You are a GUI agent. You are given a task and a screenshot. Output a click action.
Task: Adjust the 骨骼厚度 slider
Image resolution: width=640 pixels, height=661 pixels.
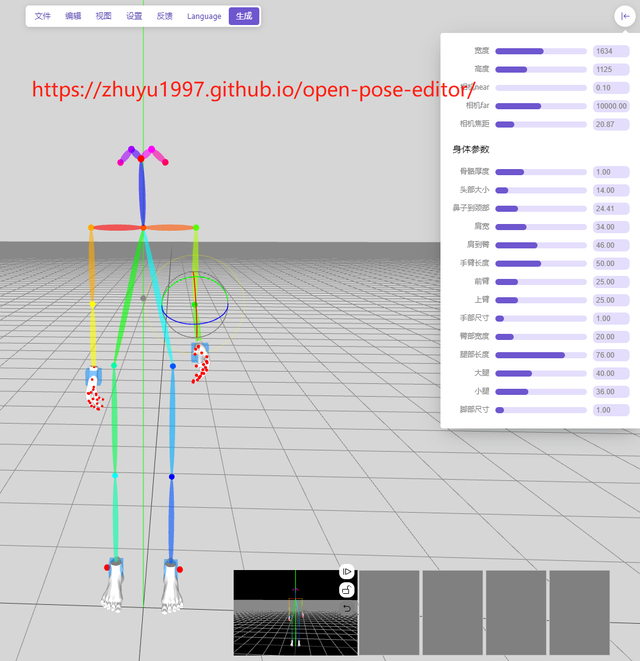(x=541, y=172)
